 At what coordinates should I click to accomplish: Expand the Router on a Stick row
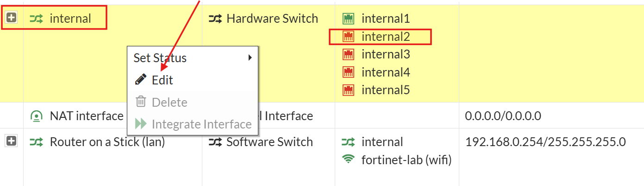coord(11,141)
